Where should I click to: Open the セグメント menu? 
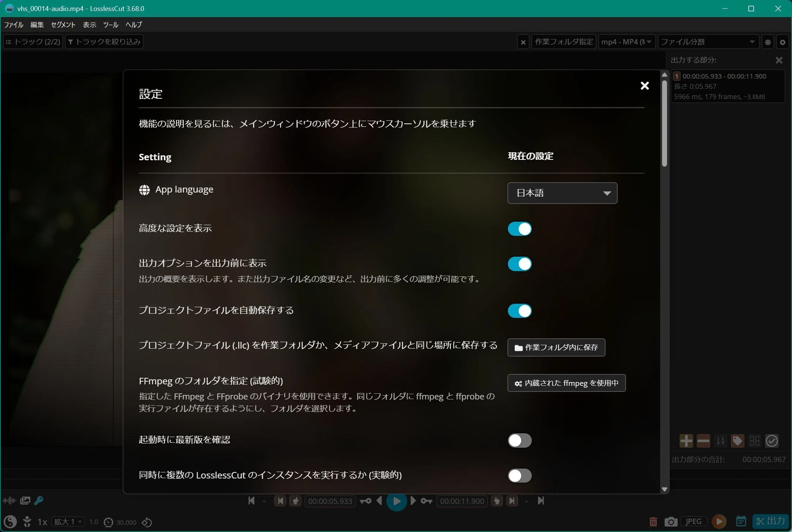coord(63,25)
